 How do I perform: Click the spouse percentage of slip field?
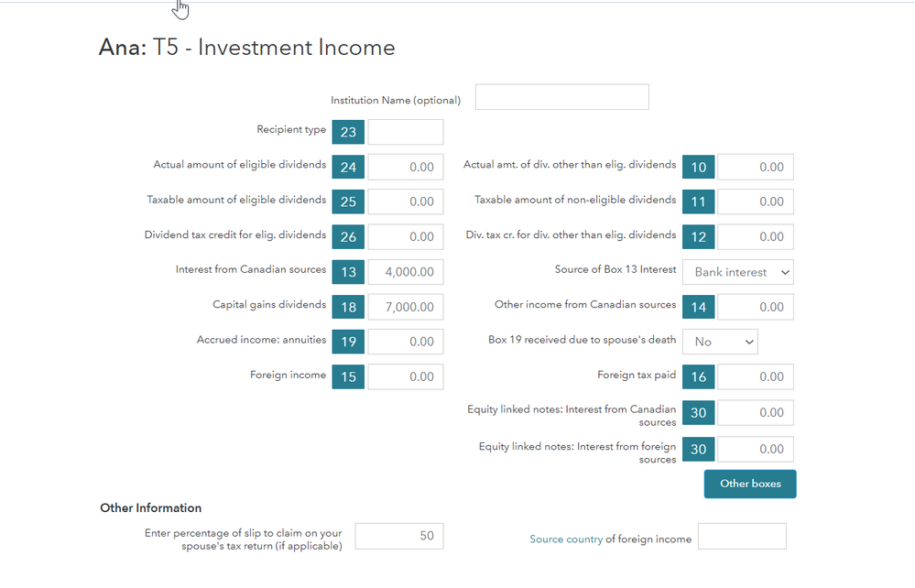point(398,536)
